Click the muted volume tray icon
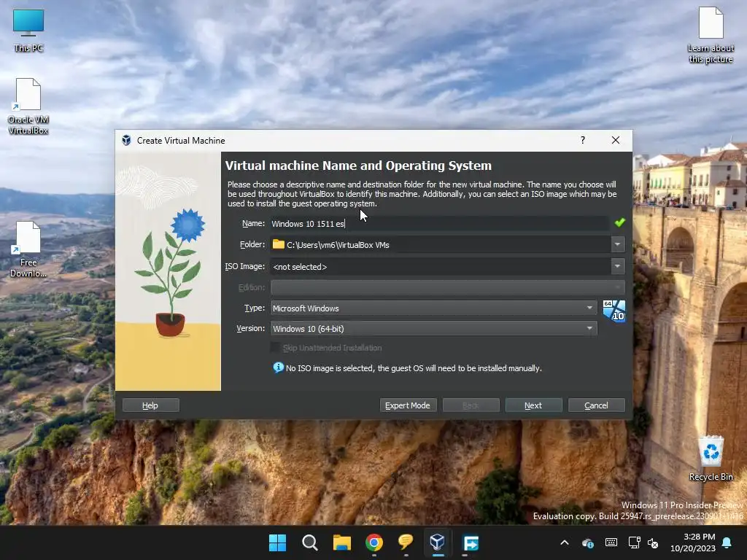 point(653,542)
